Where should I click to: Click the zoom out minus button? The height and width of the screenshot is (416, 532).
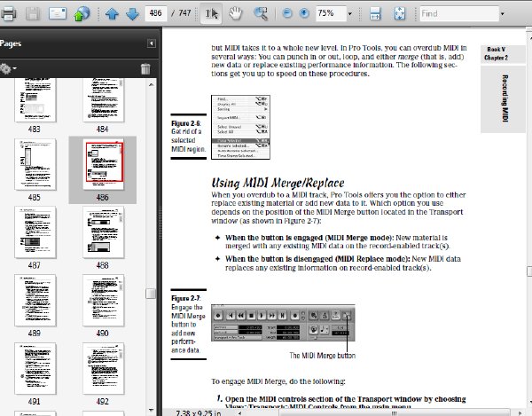pos(287,13)
